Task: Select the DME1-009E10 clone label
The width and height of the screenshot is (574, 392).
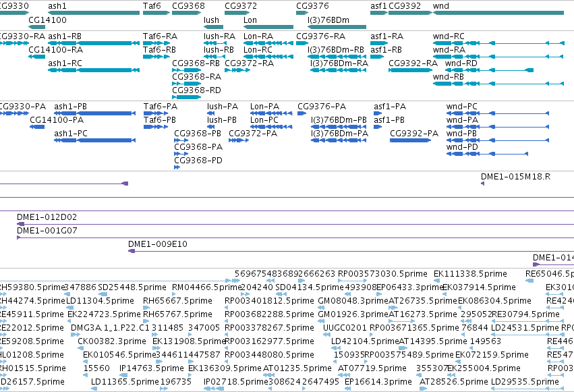Action: coord(158,245)
